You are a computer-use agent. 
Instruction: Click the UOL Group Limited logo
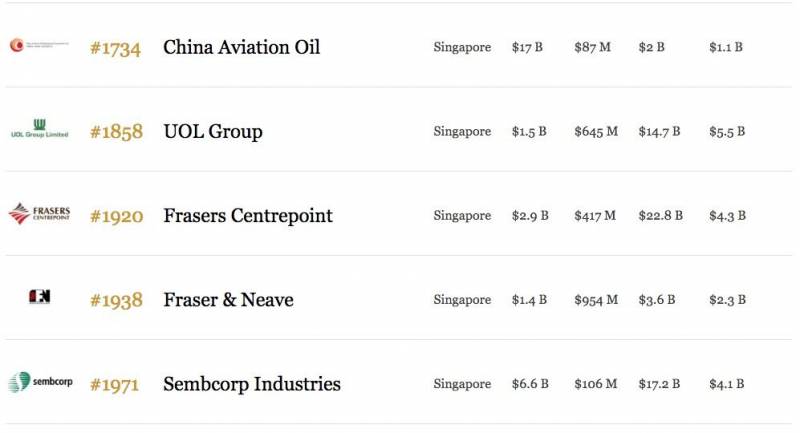coord(39,129)
